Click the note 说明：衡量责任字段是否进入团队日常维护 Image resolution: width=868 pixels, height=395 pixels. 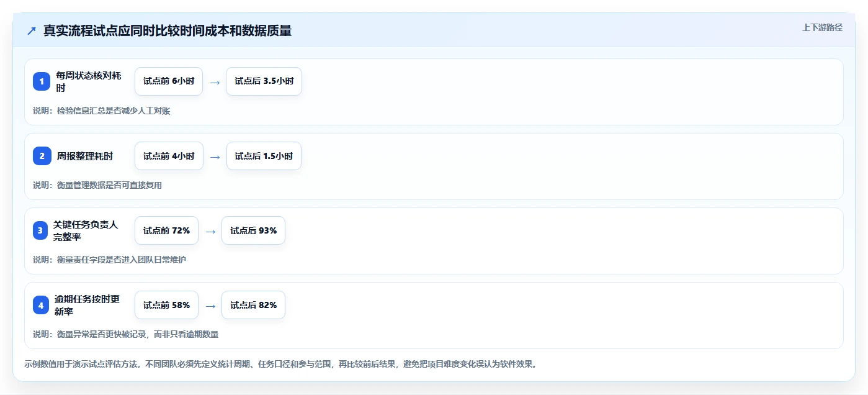click(x=109, y=260)
